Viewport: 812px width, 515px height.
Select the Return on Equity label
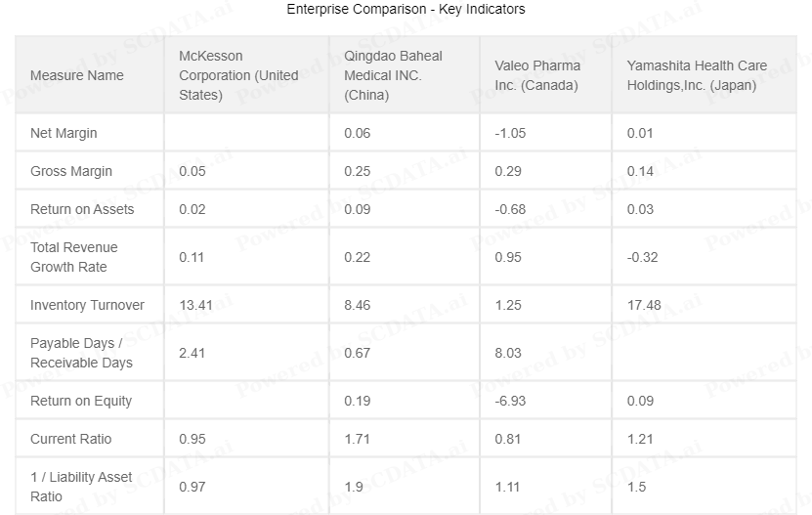click(x=81, y=401)
